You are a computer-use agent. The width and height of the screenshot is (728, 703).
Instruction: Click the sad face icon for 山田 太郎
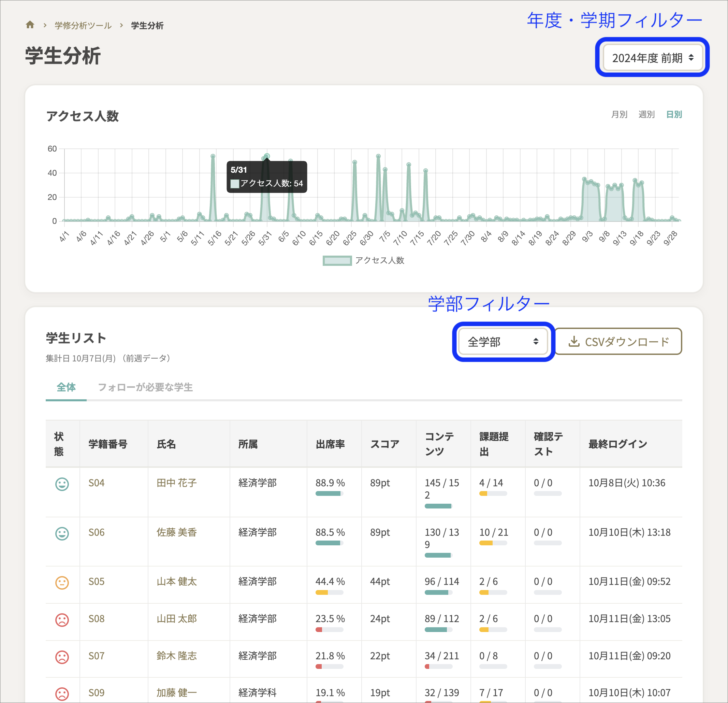(62, 620)
